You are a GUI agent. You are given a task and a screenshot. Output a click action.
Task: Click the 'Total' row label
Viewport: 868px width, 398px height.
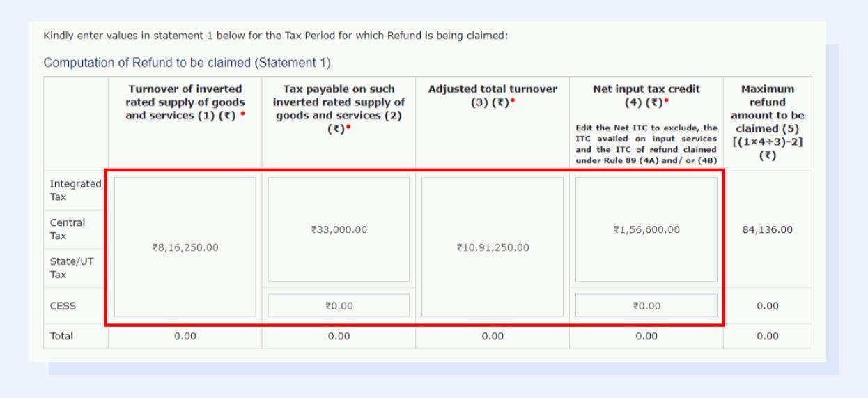[61, 336]
